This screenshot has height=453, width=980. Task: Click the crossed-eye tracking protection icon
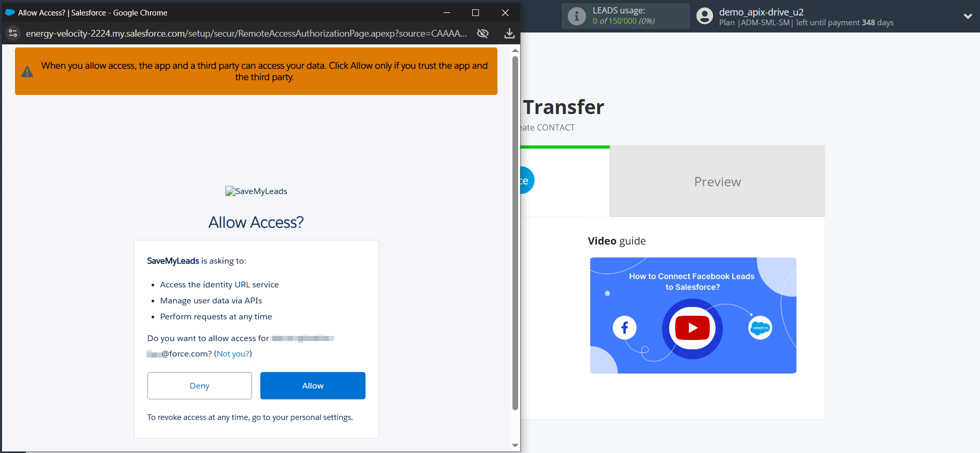483,34
